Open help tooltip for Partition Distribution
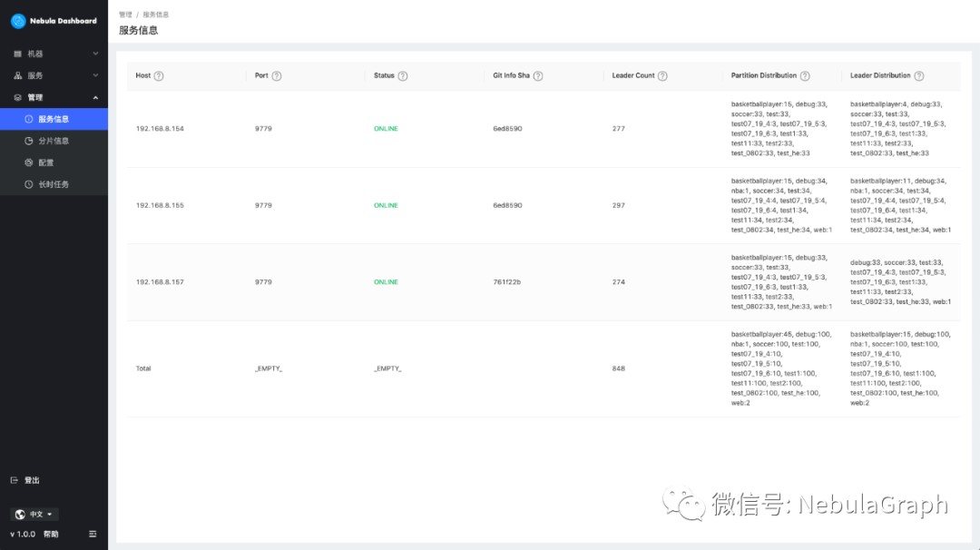 click(x=805, y=75)
